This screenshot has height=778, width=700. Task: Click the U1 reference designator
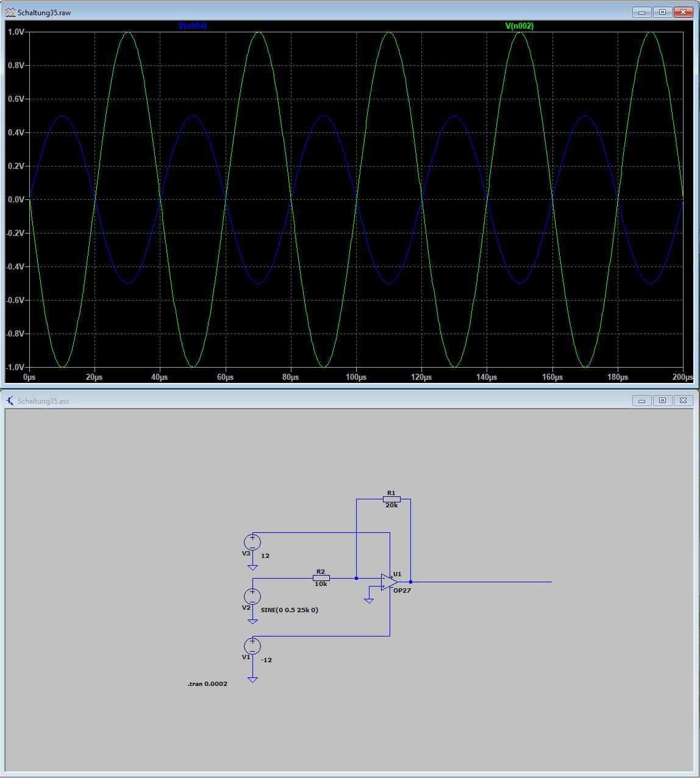398,574
